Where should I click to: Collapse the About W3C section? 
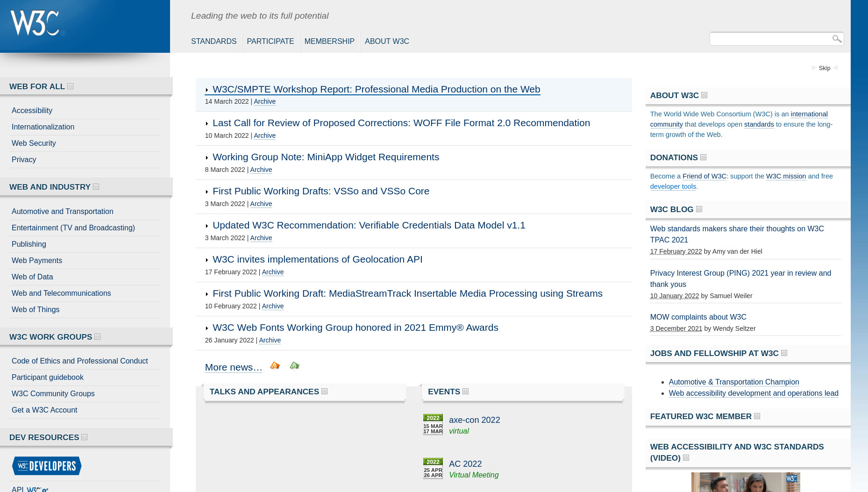coord(704,95)
